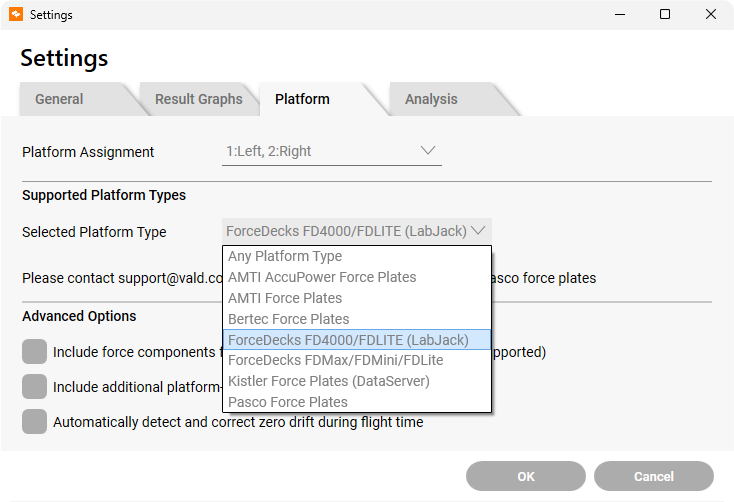Minimize the Settings window
The height and width of the screenshot is (502, 734).
coord(620,15)
